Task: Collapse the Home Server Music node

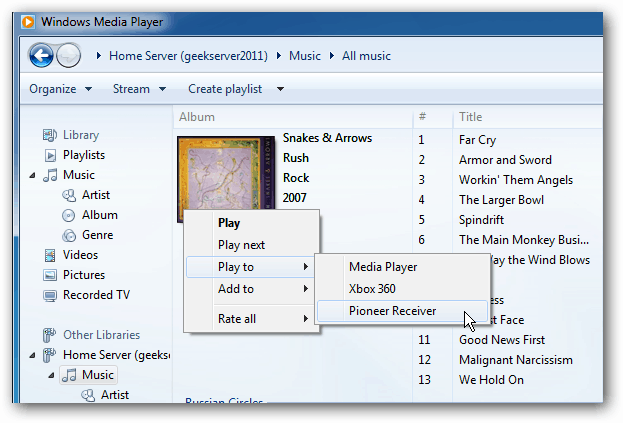Action: pyautogui.click(x=51, y=375)
